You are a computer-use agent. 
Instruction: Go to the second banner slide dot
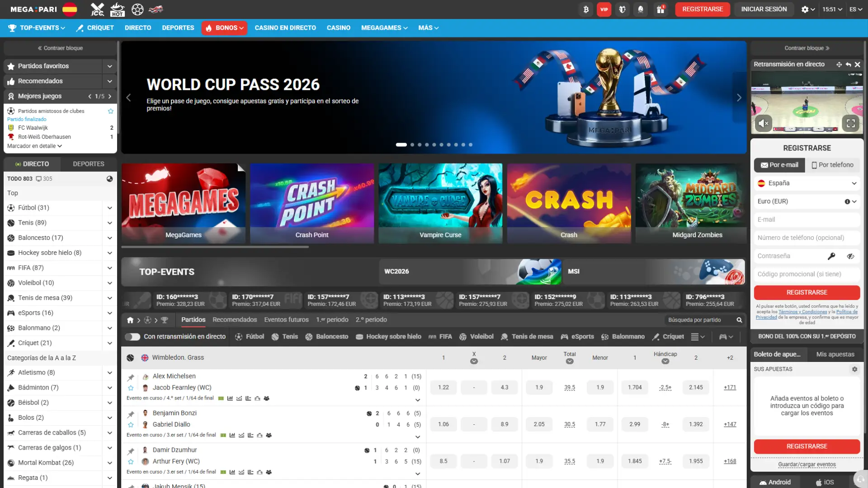point(412,145)
